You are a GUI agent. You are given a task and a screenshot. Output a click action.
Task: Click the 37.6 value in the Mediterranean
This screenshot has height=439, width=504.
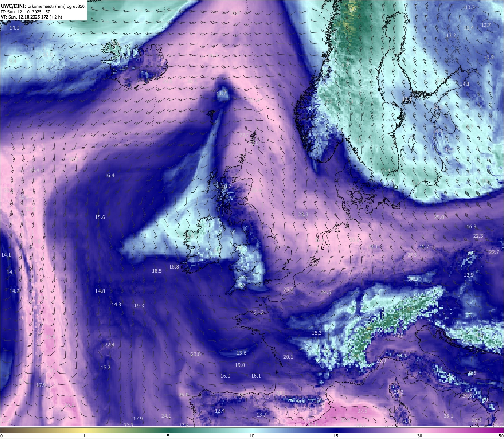point(362,411)
